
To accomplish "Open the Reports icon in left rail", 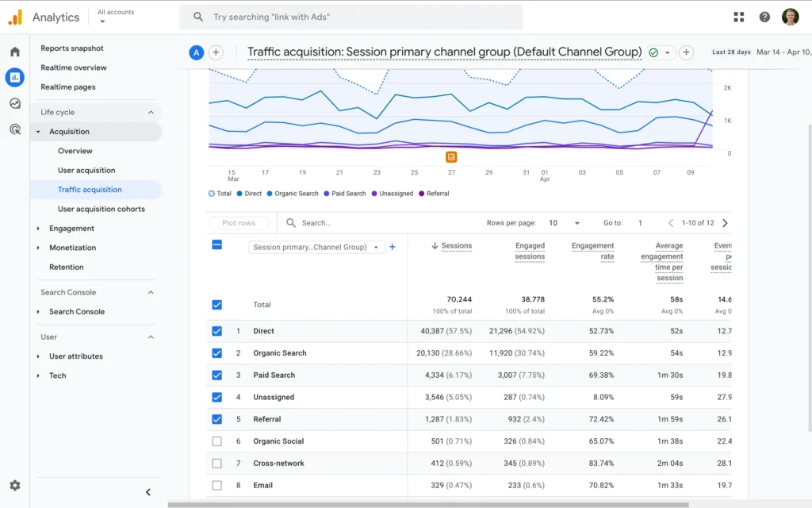I will tap(15, 77).
